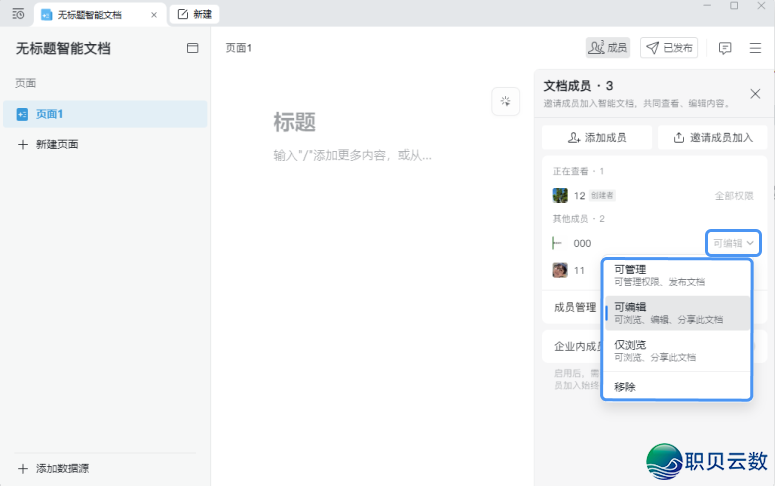Close the 文档成员 panel
Screen dimensions: 775x486
(755, 94)
